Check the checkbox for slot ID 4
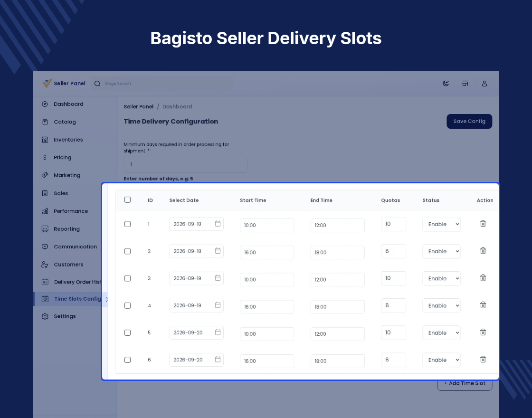Viewport: 532px width, 418px height. 128,305
